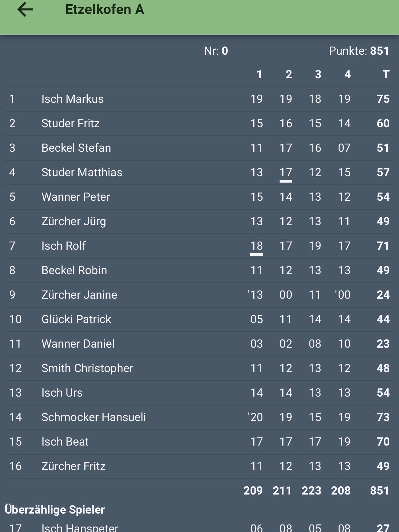Select Studer Fritz row

coord(199,124)
